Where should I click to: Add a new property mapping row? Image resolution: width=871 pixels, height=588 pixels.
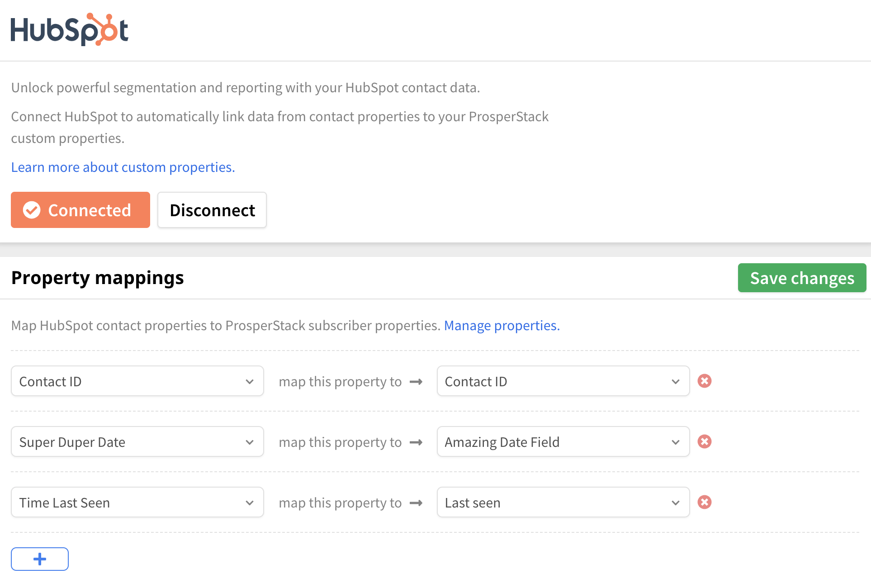click(40, 559)
